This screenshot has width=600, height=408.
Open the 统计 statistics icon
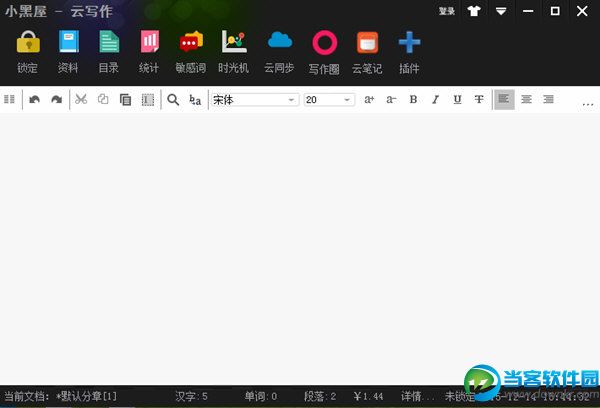point(149,41)
